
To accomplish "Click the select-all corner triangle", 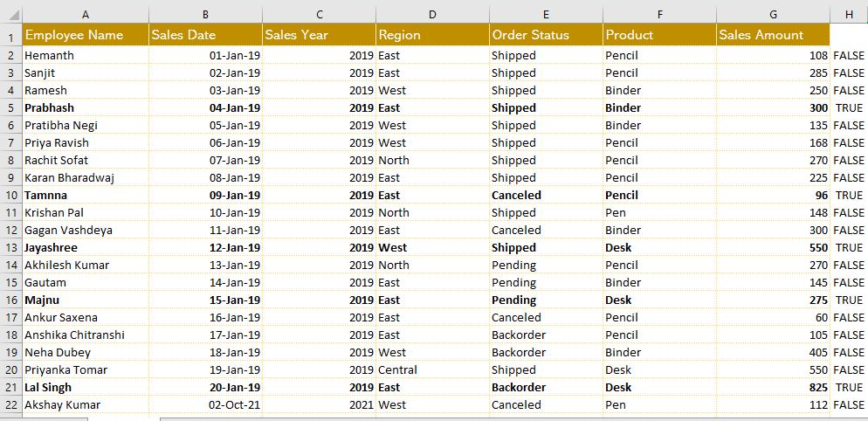I will coord(11,15).
